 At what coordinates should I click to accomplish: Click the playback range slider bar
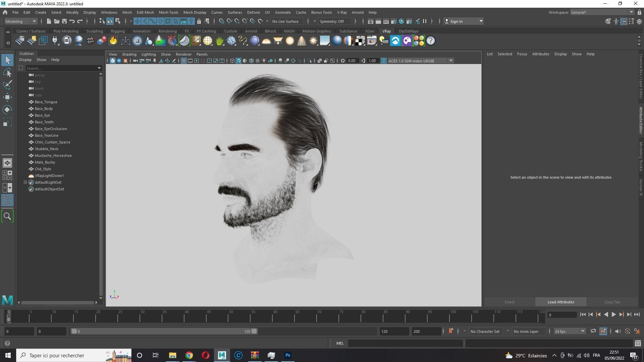[x=164, y=331]
